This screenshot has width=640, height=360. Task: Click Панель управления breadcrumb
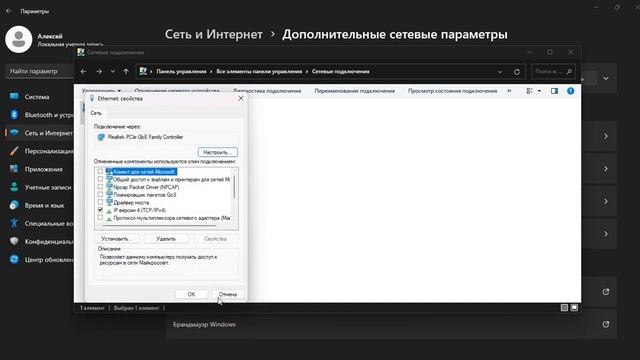coord(181,71)
